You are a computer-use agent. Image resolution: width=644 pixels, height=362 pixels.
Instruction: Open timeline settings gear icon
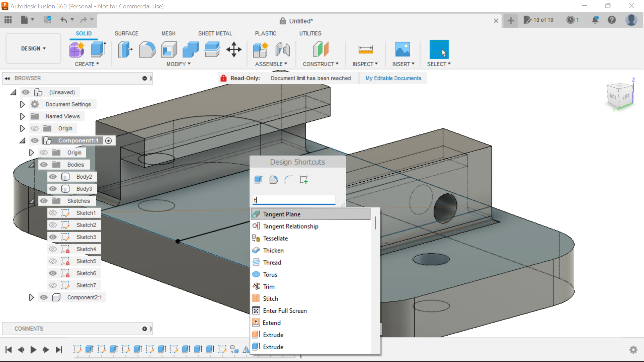(633, 350)
